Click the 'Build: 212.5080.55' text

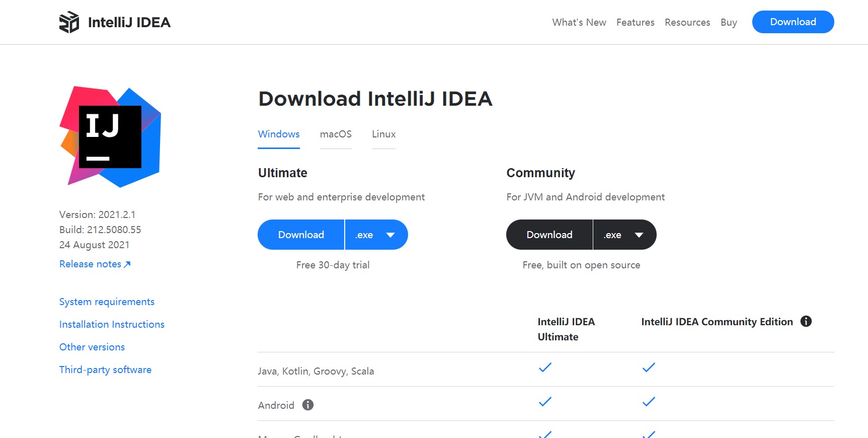click(x=100, y=230)
